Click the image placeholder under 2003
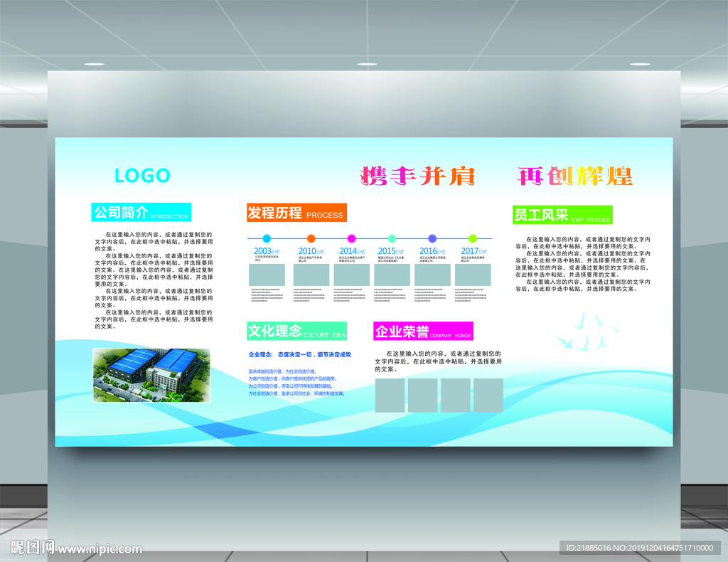Image resolution: width=728 pixels, height=562 pixels. [x=267, y=275]
